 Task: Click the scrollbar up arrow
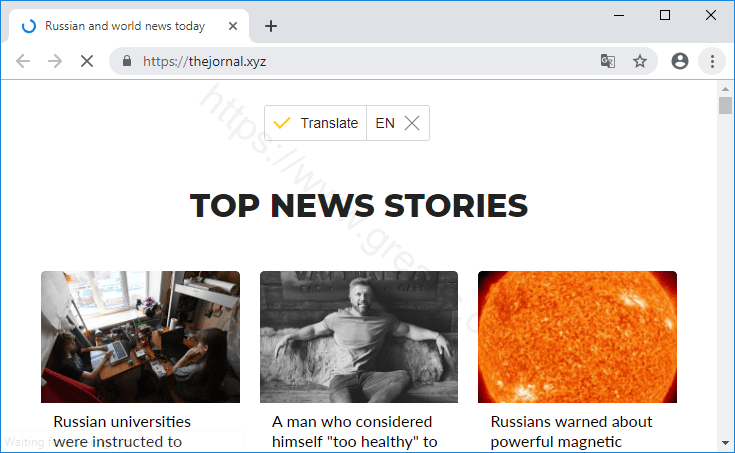pyautogui.click(x=725, y=89)
